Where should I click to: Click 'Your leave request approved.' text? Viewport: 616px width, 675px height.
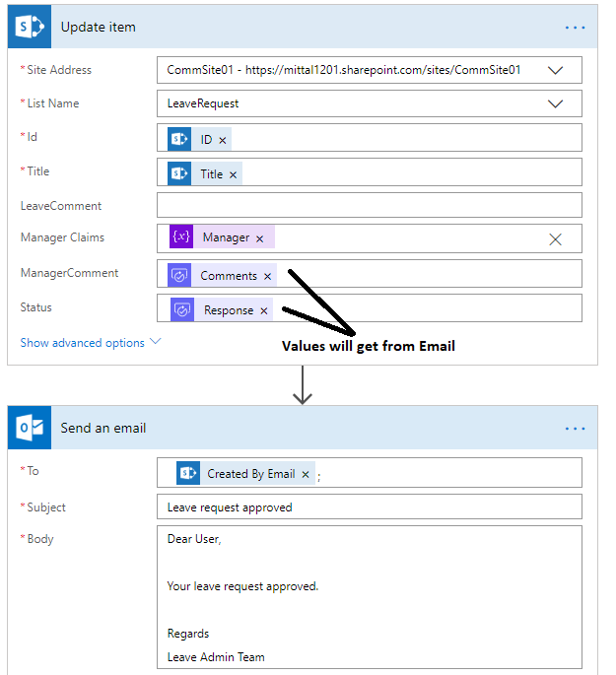[242, 586]
